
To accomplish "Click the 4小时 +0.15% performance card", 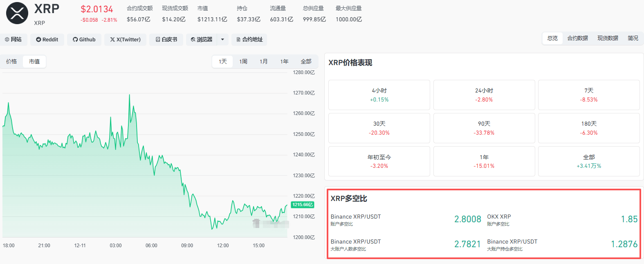I will click(x=379, y=95).
